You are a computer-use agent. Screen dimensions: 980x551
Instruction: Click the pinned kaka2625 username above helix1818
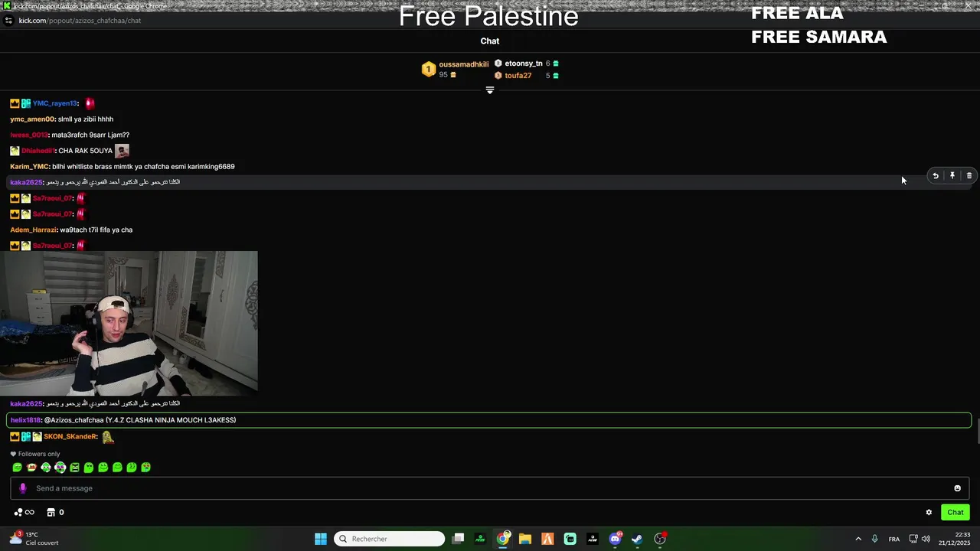26,404
